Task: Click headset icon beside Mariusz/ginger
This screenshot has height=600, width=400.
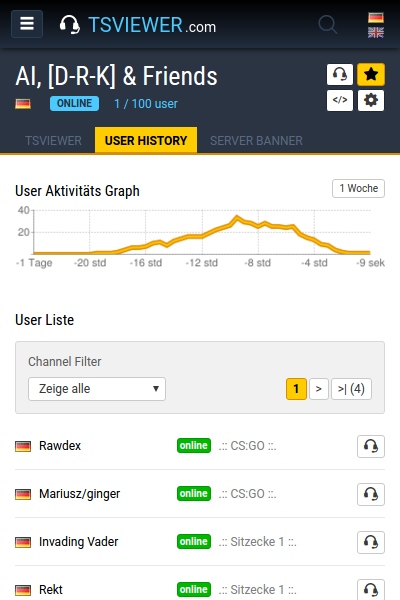Action: [371, 494]
